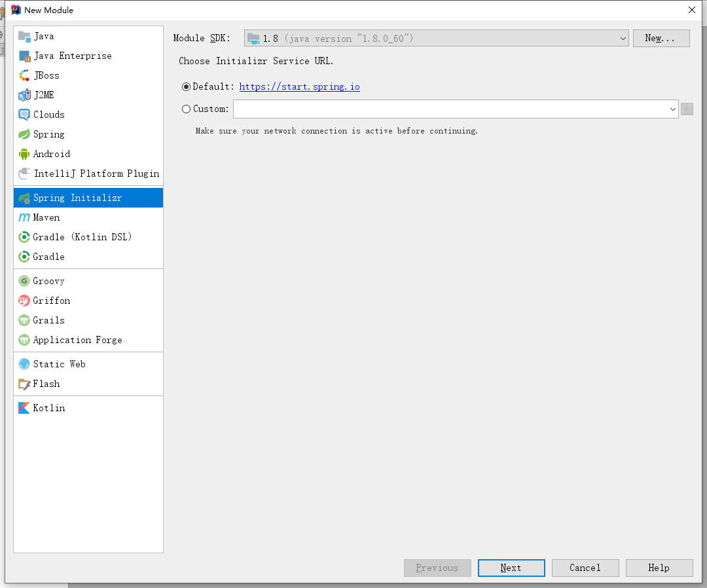Screen dimensions: 707x588
Task: Choose Java module type
Action: (x=44, y=36)
